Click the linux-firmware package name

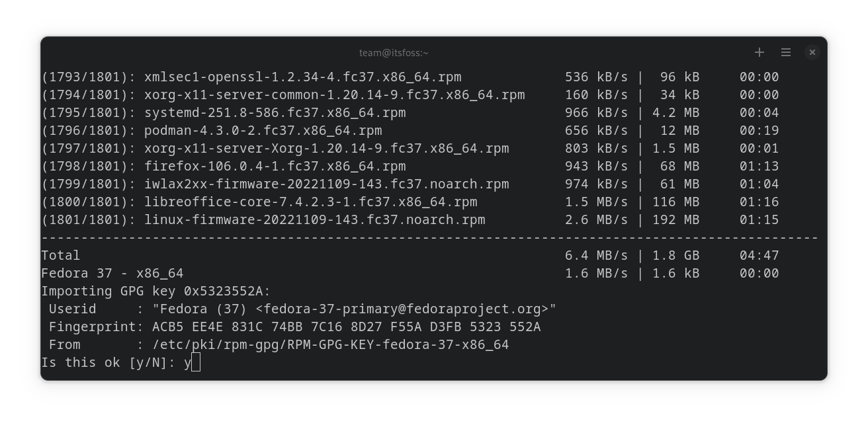point(314,219)
